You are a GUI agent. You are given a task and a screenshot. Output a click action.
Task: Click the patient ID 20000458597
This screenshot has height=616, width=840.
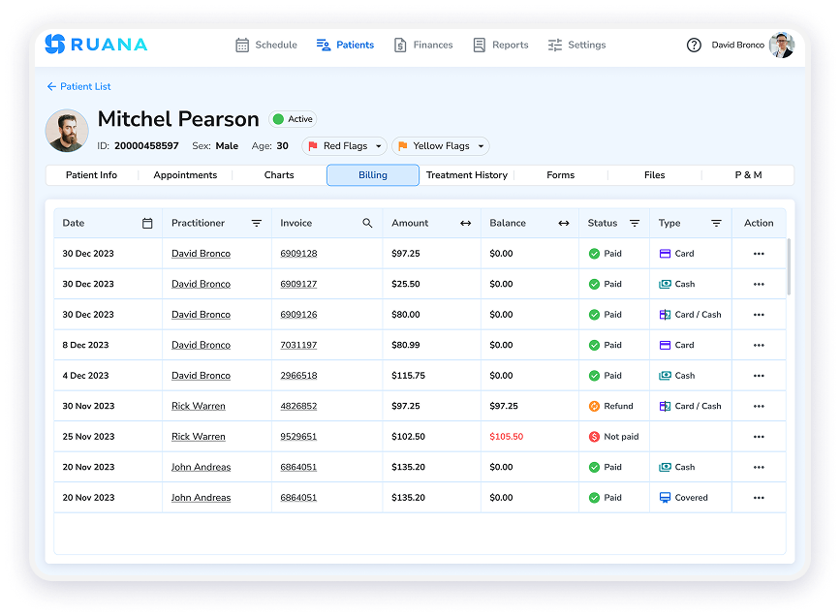click(x=146, y=146)
